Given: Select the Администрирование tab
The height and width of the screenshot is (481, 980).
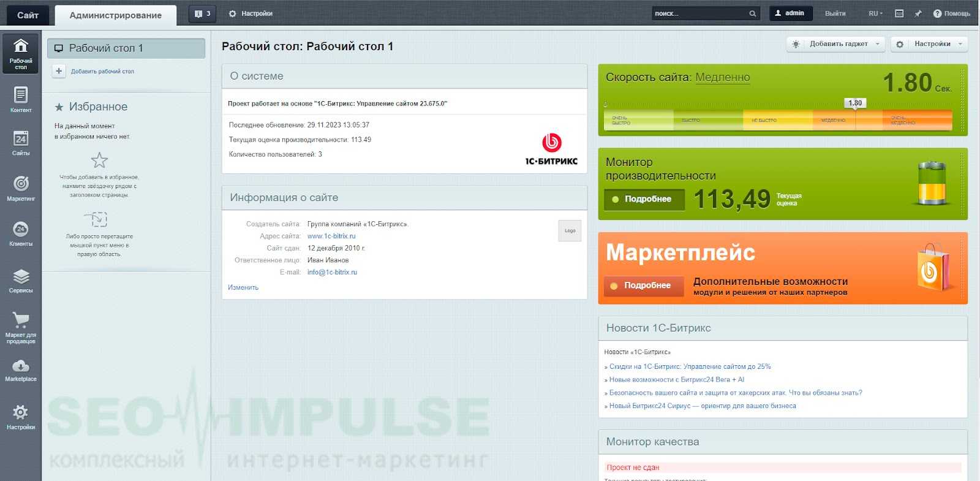Looking at the screenshot, I should point(115,15).
